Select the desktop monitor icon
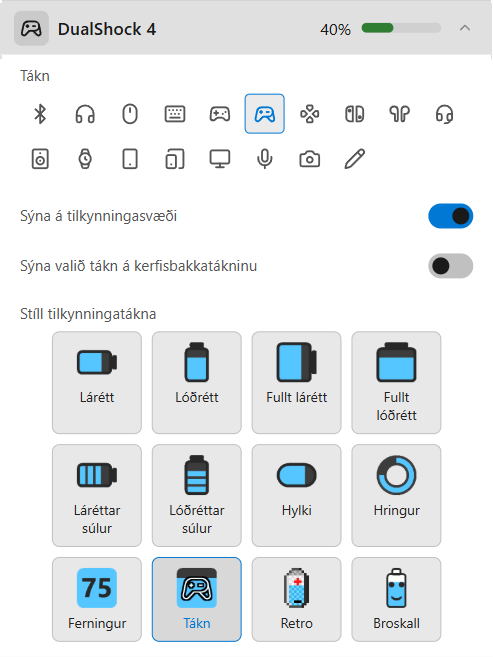This screenshot has height=657, width=493. click(220, 159)
